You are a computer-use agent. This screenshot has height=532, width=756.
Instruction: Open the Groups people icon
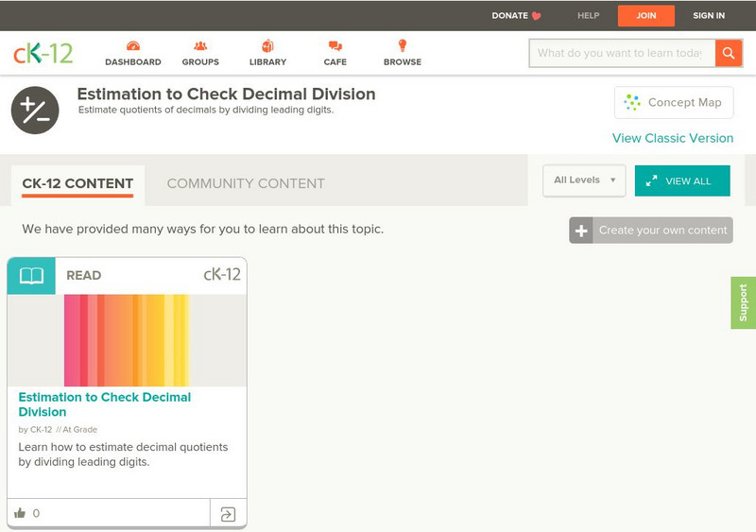pyautogui.click(x=200, y=46)
